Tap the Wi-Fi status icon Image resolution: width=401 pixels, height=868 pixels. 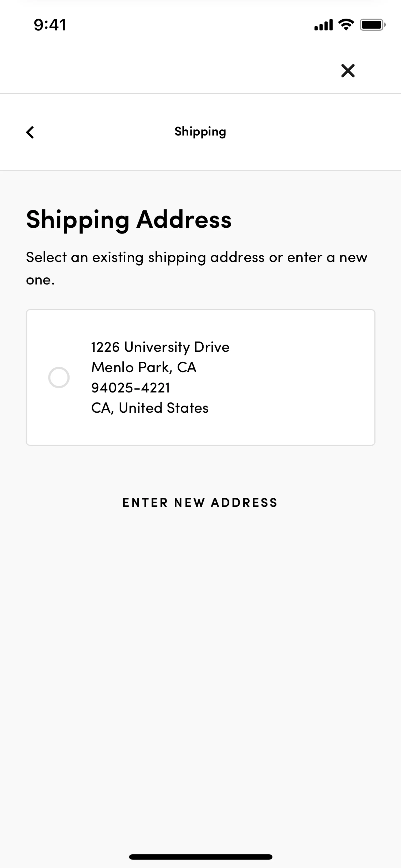(x=346, y=25)
